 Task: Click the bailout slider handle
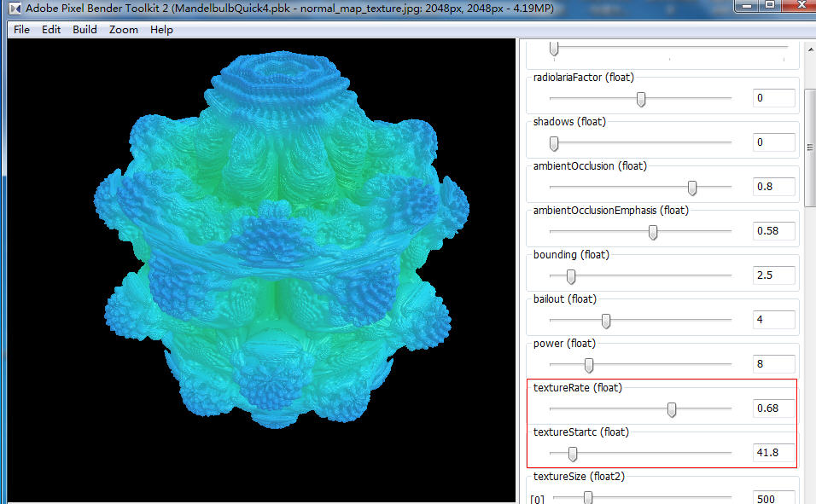click(x=606, y=321)
